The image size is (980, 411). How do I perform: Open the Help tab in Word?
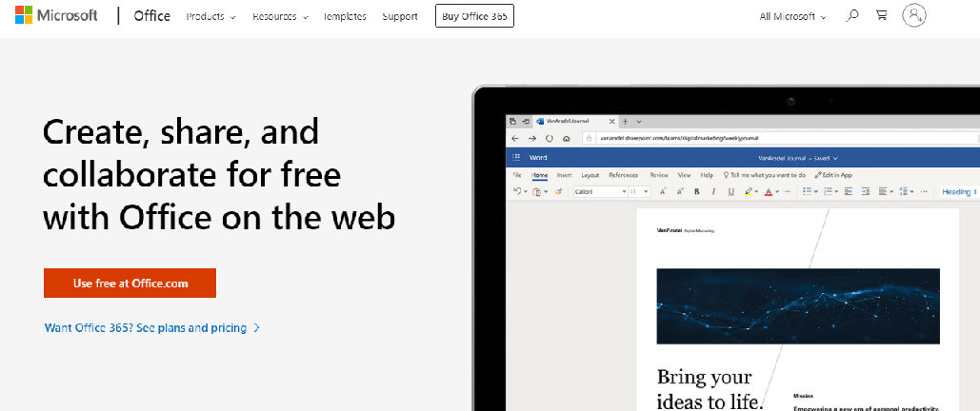(x=707, y=175)
